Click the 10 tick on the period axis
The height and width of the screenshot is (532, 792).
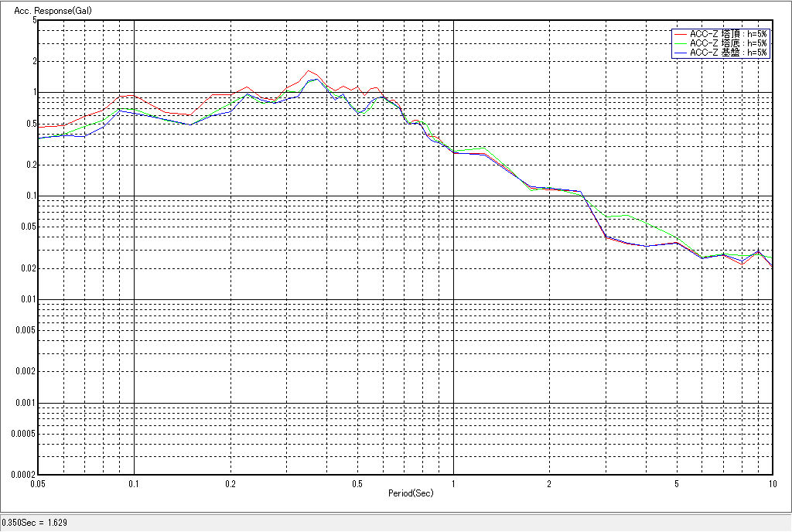[771, 484]
